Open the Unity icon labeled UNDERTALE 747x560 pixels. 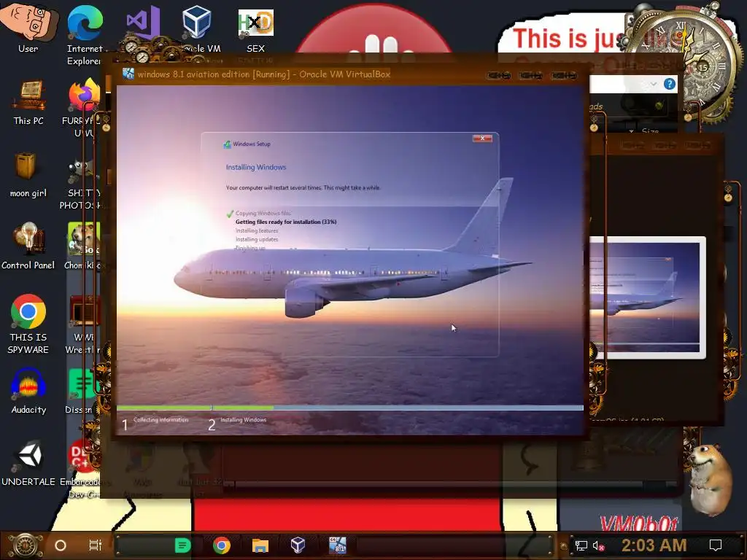[x=28, y=463]
